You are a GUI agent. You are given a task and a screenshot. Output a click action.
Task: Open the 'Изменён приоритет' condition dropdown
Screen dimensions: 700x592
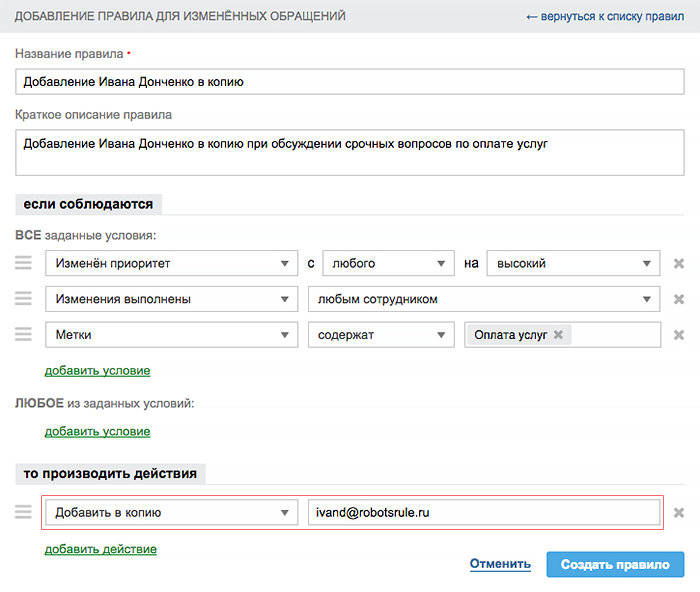pyautogui.click(x=171, y=263)
